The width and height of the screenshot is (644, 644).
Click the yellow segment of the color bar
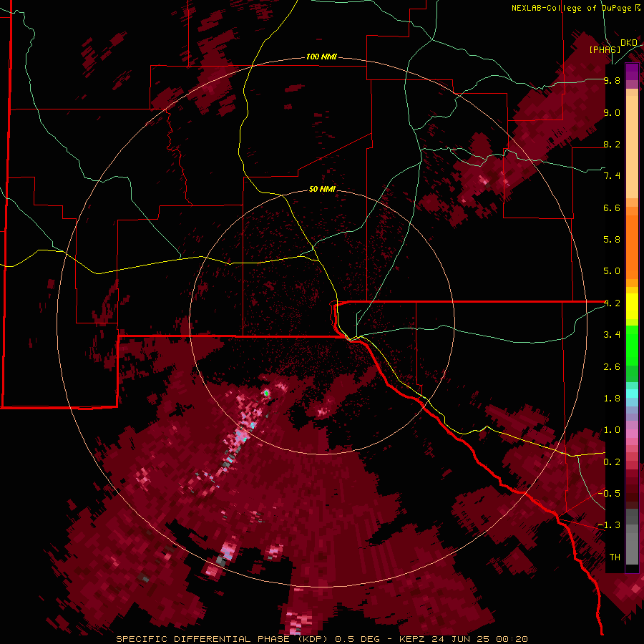click(x=632, y=306)
